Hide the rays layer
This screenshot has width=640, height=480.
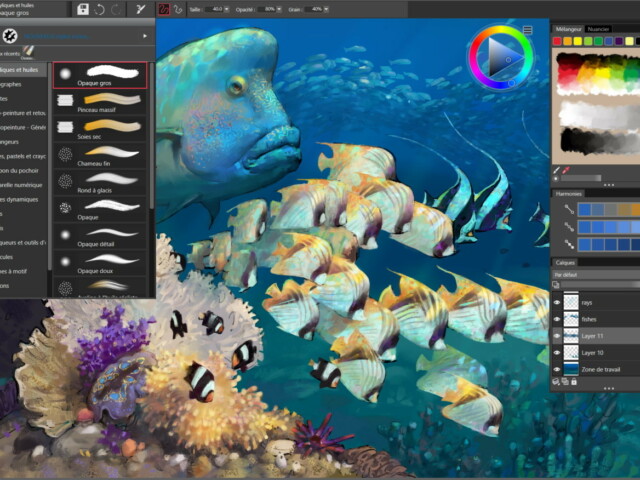(x=558, y=300)
